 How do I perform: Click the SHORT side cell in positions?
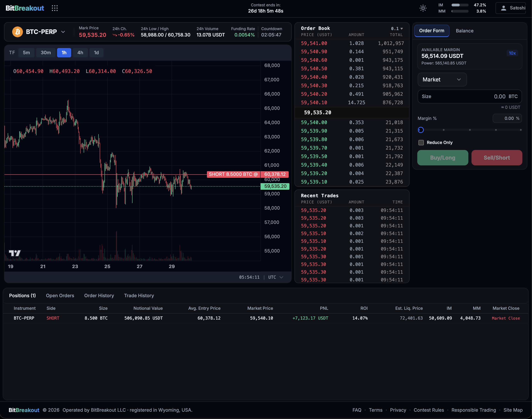coord(53,318)
